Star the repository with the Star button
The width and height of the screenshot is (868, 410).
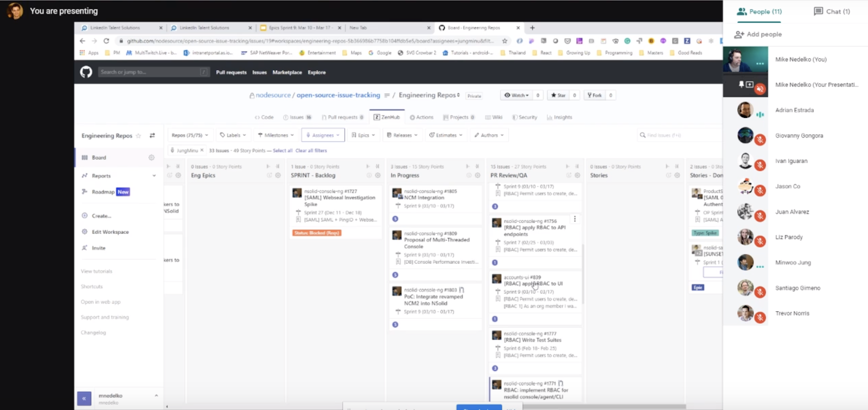pyautogui.click(x=558, y=95)
